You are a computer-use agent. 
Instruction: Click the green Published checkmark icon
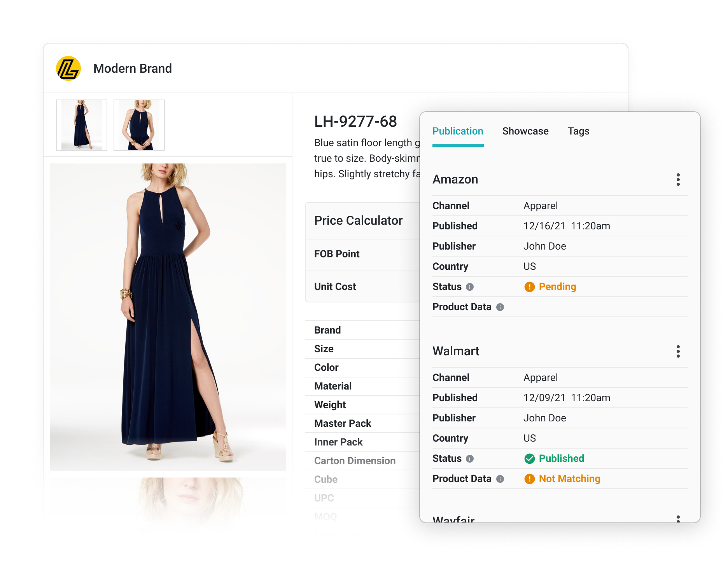(x=529, y=459)
